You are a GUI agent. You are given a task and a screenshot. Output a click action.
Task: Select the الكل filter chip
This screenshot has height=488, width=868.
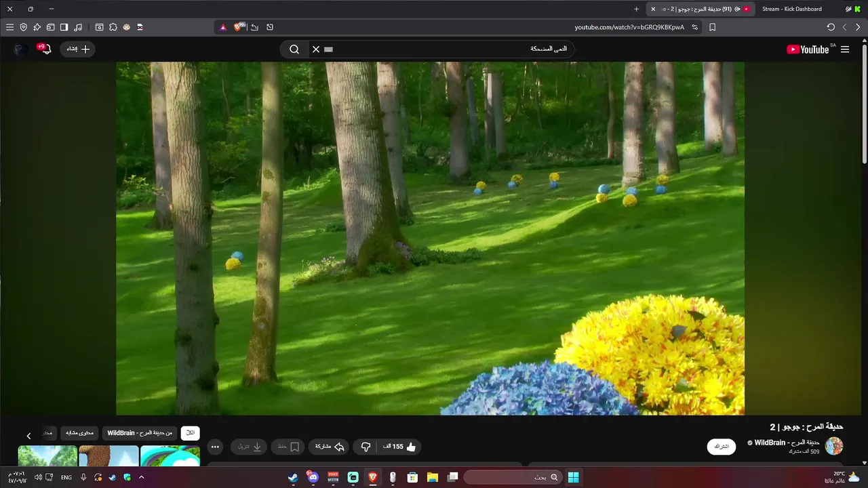point(191,432)
